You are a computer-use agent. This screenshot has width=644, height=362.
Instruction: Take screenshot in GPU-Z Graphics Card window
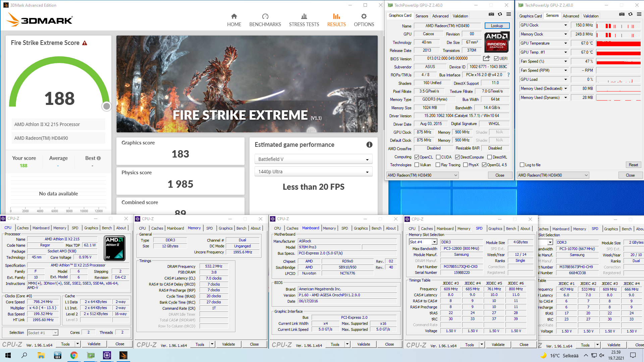point(491,14)
